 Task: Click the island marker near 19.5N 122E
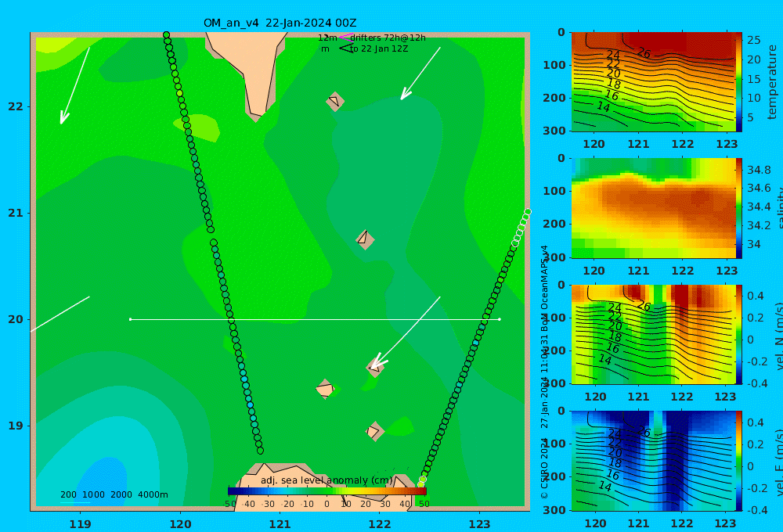pyautogui.click(x=376, y=367)
